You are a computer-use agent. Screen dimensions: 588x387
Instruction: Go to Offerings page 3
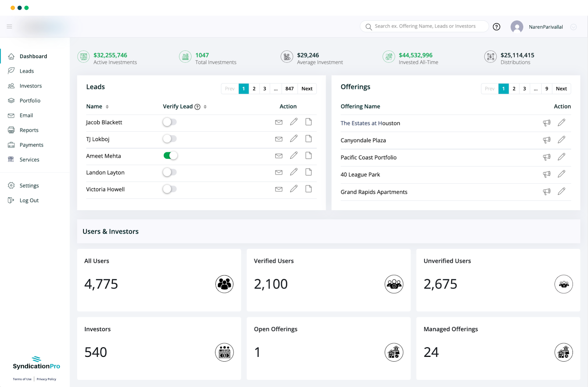point(524,89)
